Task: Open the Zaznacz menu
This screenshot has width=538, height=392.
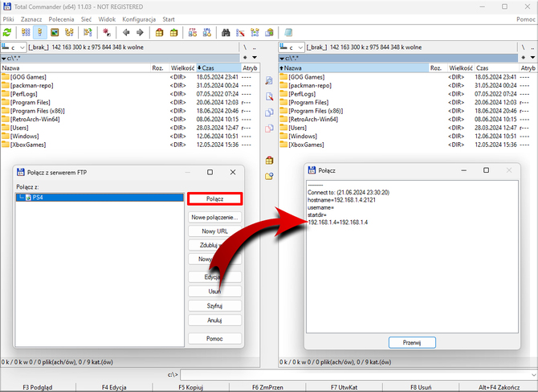Action: tap(31, 19)
